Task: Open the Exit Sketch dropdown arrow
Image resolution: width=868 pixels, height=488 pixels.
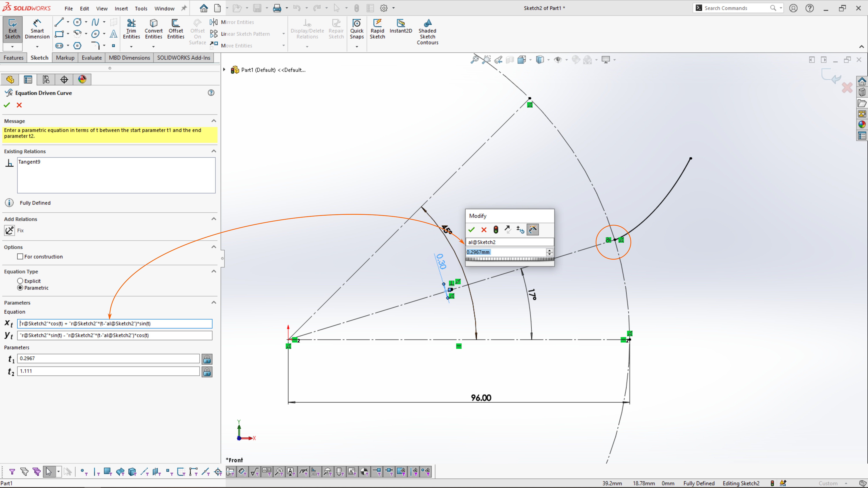Action: click(x=12, y=46)
